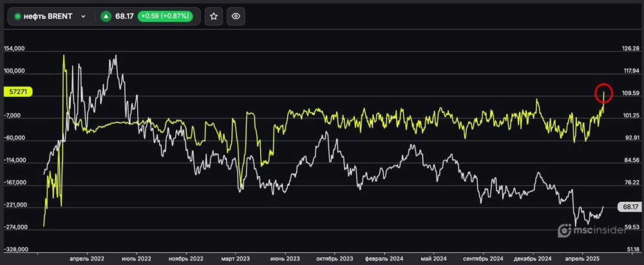Click the 68.17 current price tag on right axis

tap(630, 207)
